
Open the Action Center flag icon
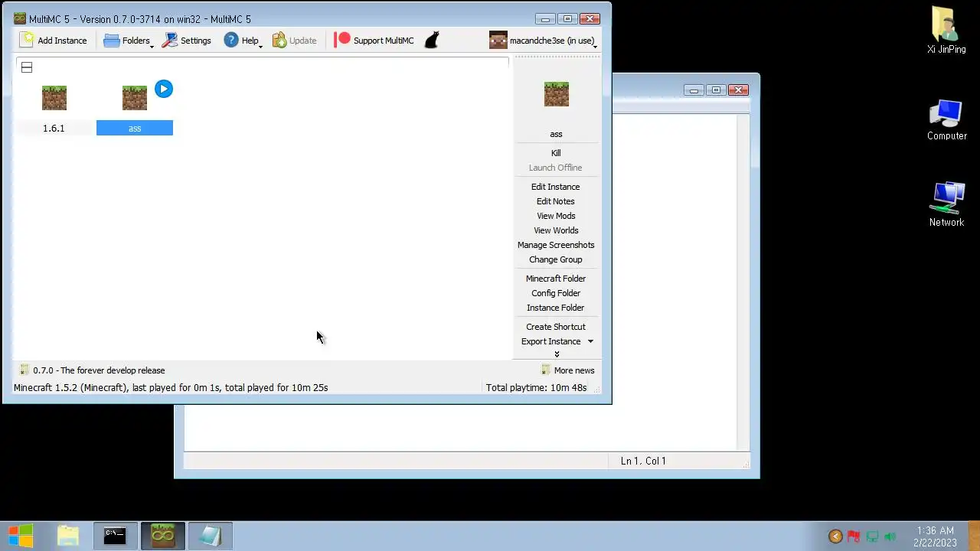tap(854, 536)
